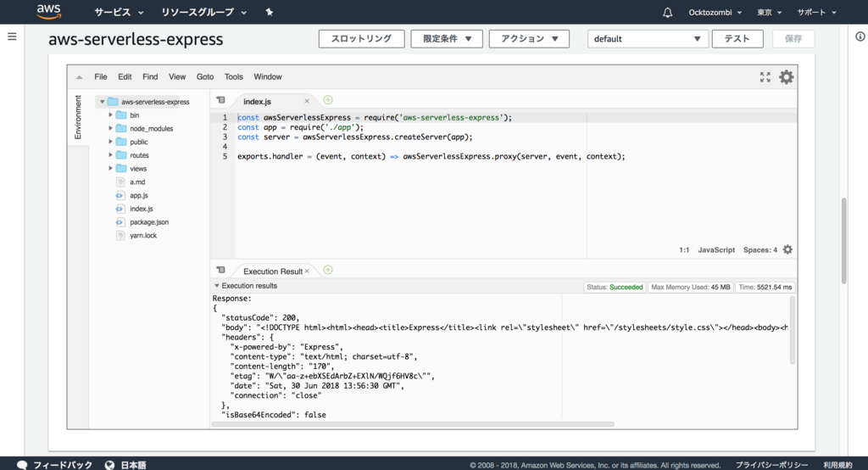Image resolution: width=868 pixels, height=470 pixels.
Task: Open the 東京 region selector
Action: [x=769, y=12]
